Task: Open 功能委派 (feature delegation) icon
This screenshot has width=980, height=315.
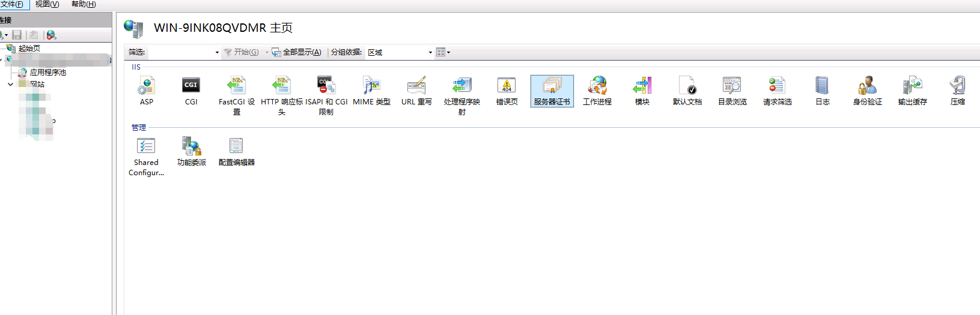Action: [191, 152]
